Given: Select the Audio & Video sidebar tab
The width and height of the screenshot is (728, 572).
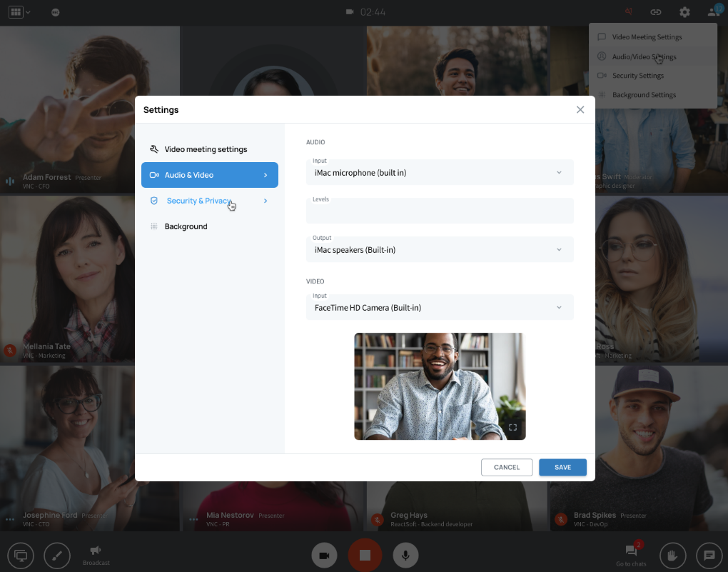Looking at the screenshot, I should [x=209, y=175].
